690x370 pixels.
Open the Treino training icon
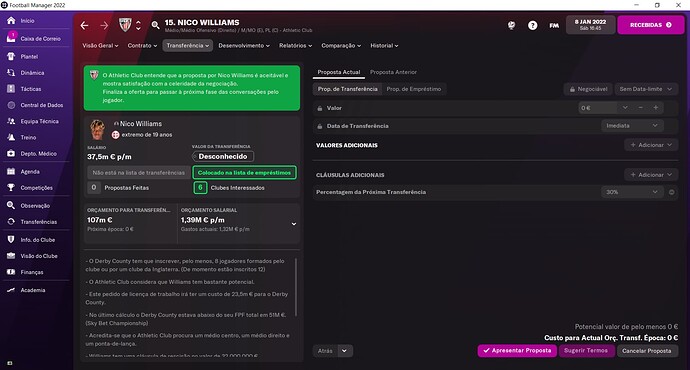(11, 137)
